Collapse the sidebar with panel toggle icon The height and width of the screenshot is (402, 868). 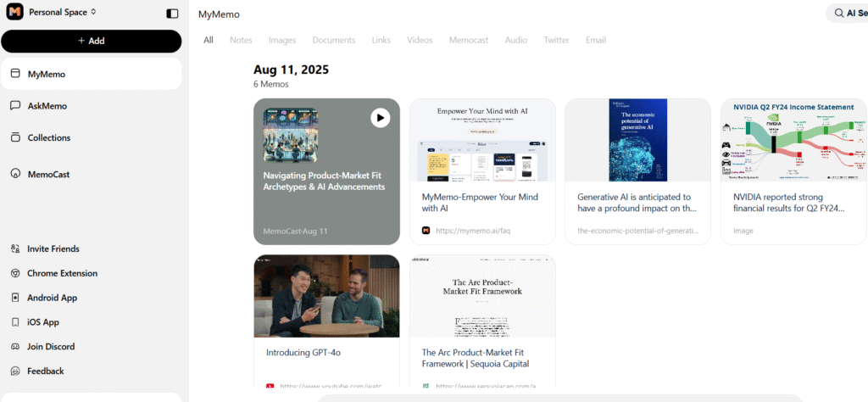coord(172,14)
